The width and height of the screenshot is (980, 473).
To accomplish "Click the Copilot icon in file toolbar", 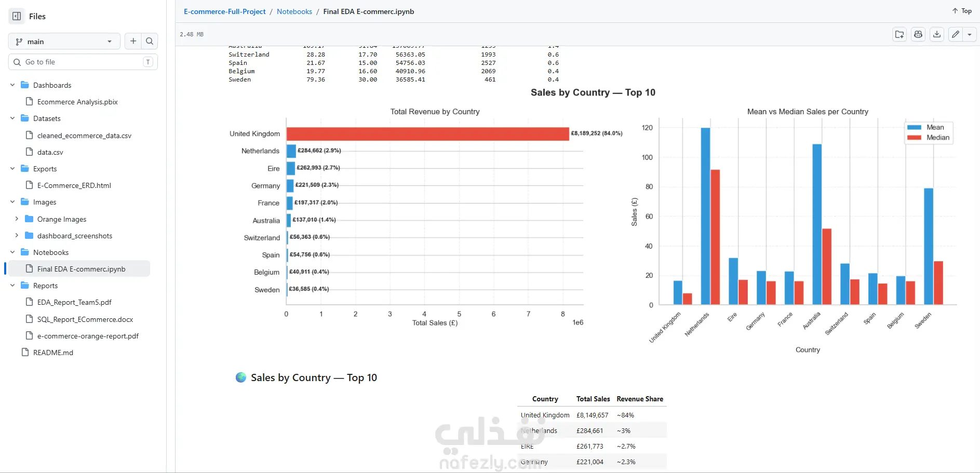I will pos(918,34).
